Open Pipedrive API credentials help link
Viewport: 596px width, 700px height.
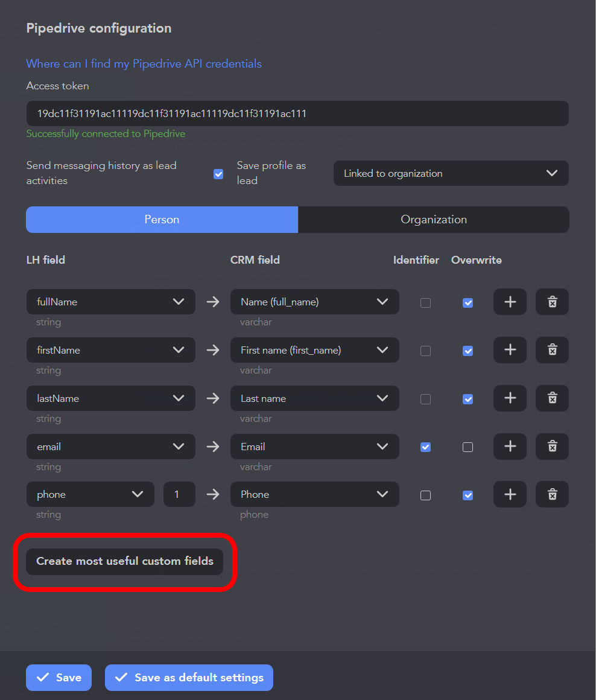[x=144, y=64]
